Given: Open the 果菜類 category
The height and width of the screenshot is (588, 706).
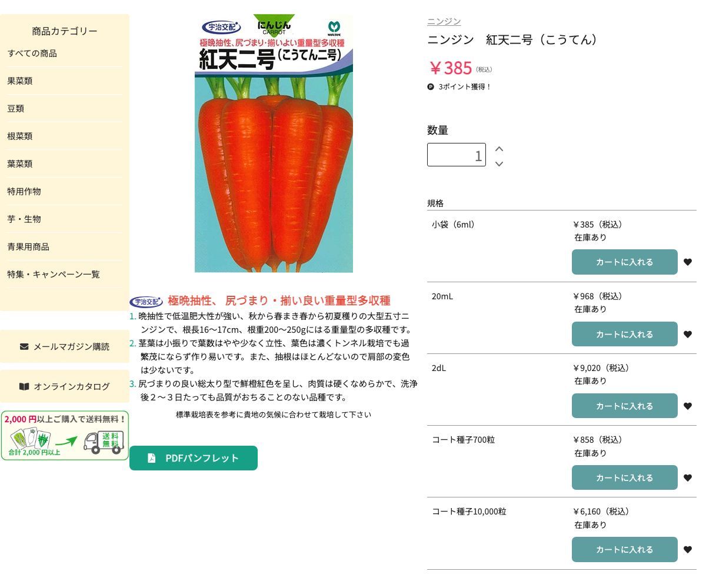Looking at the screenshot, I should [20, 81].
